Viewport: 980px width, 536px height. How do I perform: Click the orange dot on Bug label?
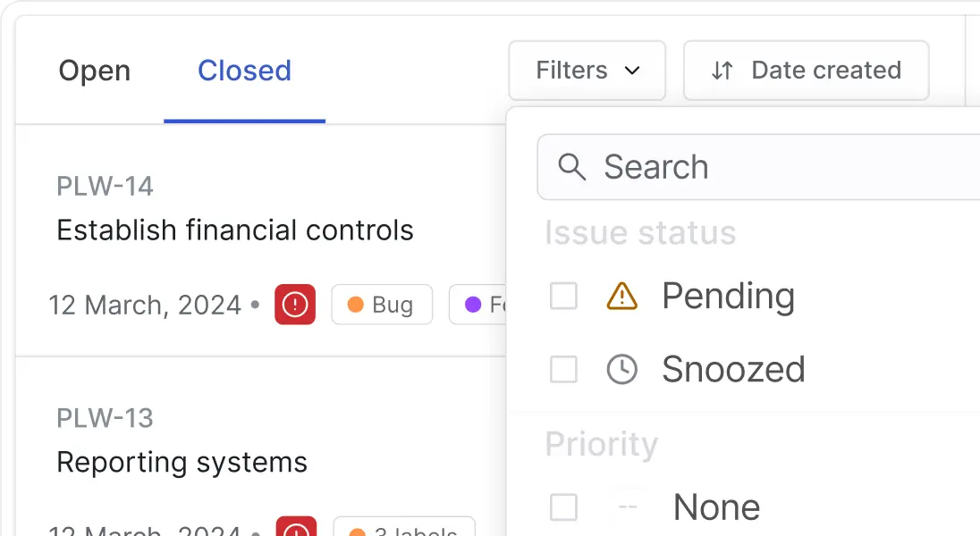pyautogui.click(x=355, y=306)
